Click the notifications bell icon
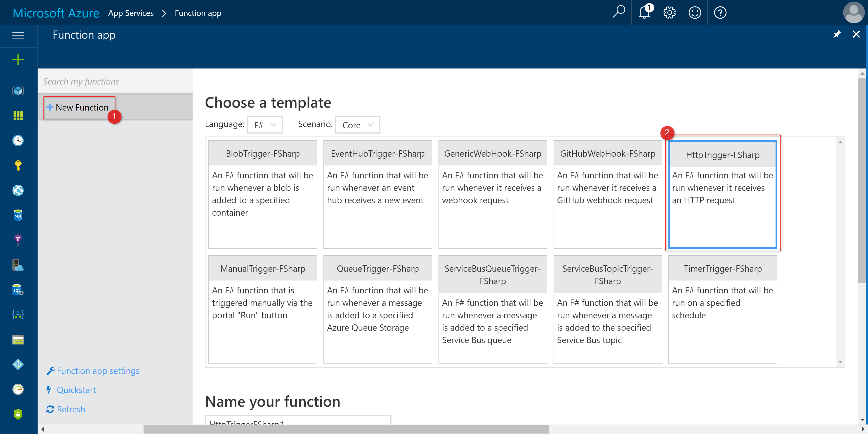Image resolution: width=868 pixels, height=434 pixels. click(644, 13)
